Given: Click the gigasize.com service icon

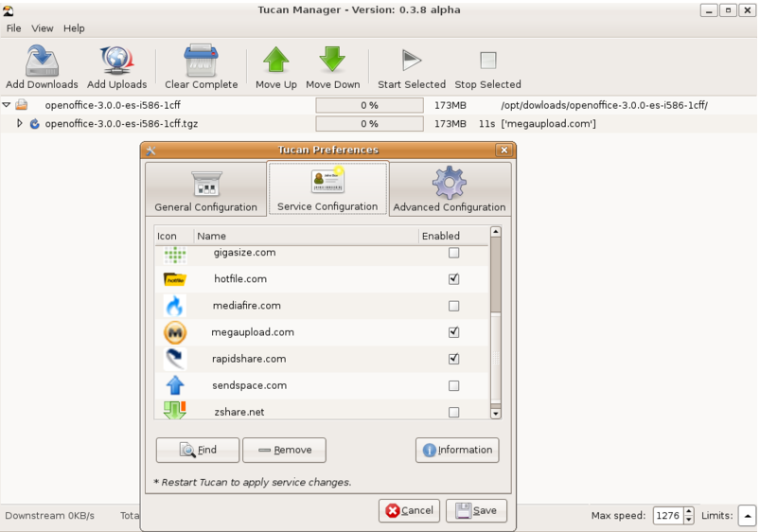Looking at the screenshot, I should 175,254.
